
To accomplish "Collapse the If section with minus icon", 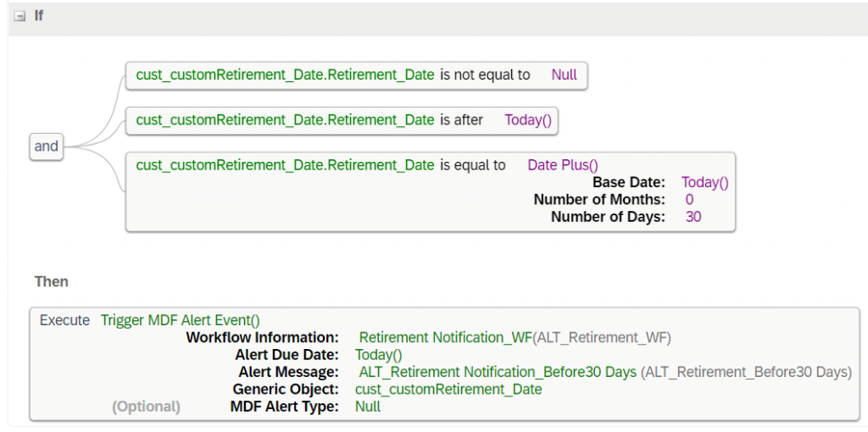I will [x=20, y=17].
